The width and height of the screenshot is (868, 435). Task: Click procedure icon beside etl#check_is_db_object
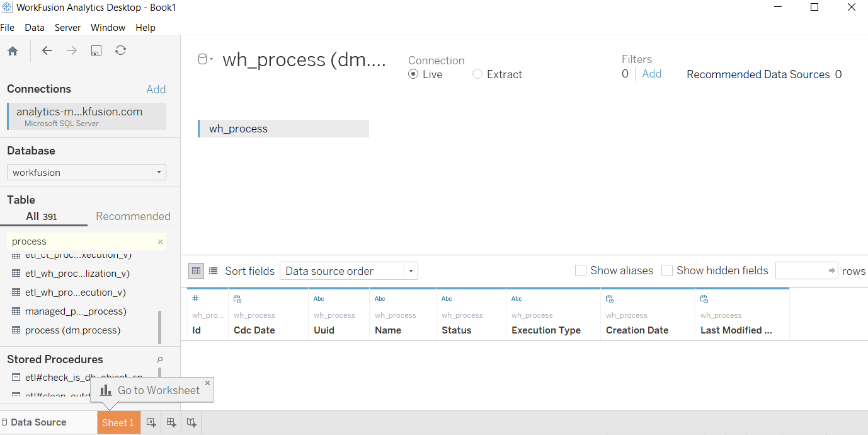click(16, 378)
